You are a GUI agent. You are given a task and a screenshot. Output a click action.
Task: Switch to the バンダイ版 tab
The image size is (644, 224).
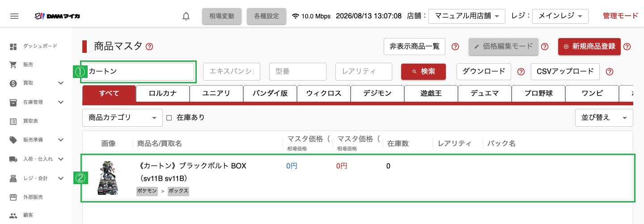pos(270,94)
